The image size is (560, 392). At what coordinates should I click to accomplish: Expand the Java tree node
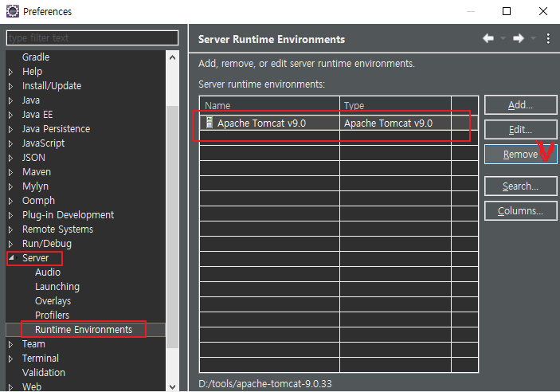(x=10, y=100)
